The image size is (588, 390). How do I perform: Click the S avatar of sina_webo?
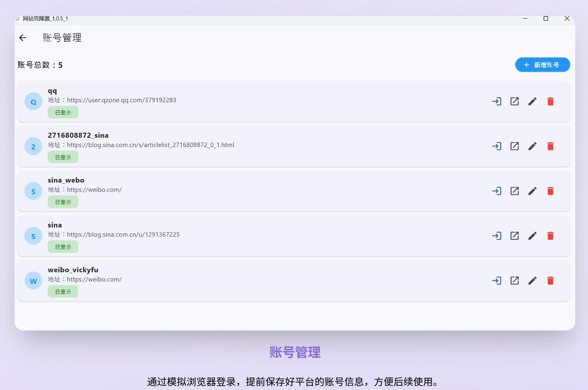pyautogui.click(x=33, y=191)
